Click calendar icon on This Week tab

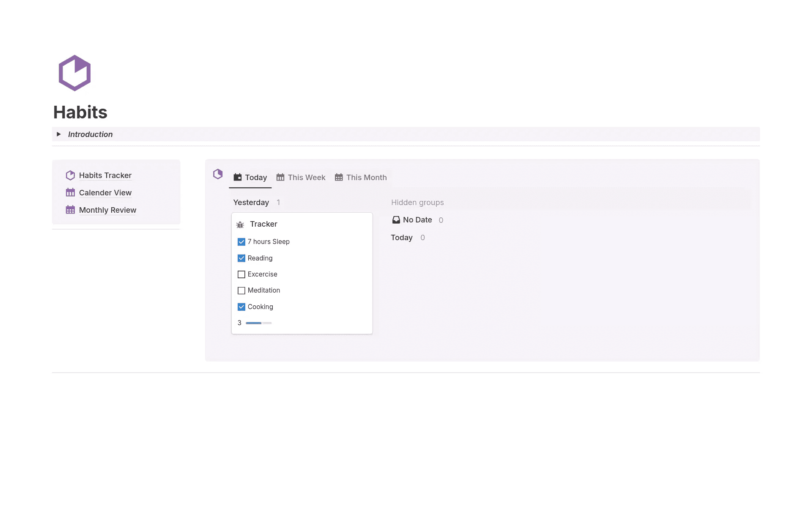coord(280,178)
